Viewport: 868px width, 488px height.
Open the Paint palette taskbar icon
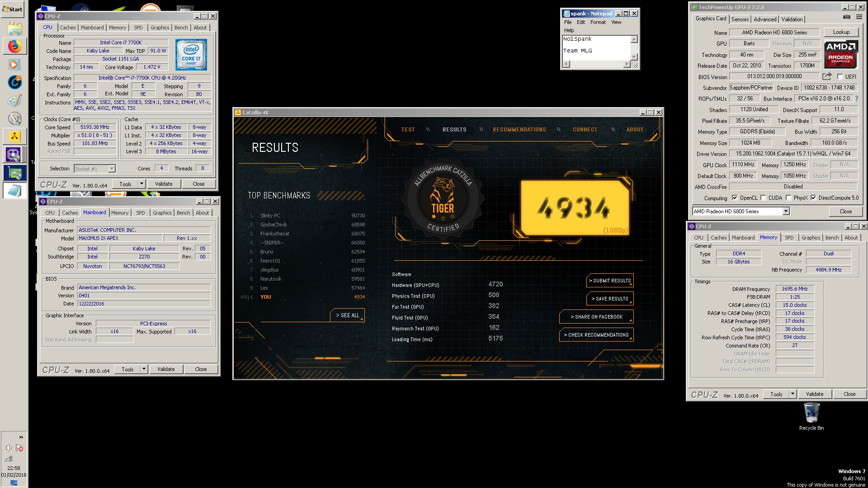tap(14, 100)
